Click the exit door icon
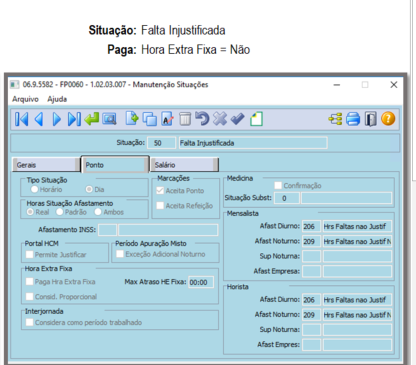Image resolution: width=416 pixels, height=365 pixels. point(371,119)
